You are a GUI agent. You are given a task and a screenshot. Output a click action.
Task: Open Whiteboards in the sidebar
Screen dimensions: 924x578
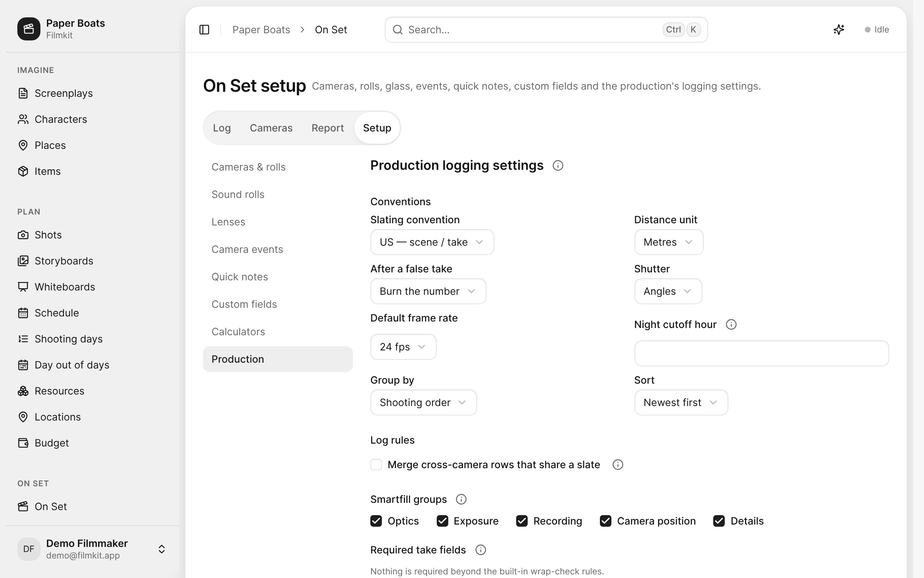coord(92,287)
